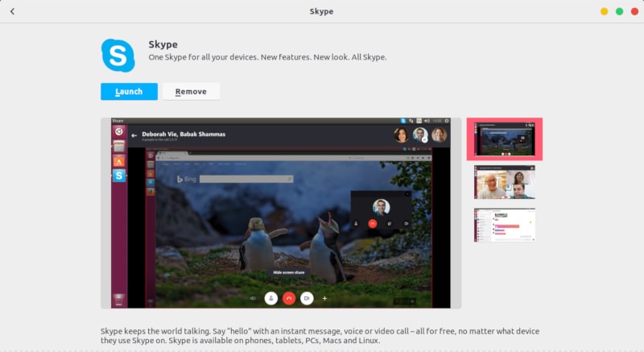644x352 pixels.
Task: Select the third screenshot thumbnail with chat
Action: click(505, 225)
